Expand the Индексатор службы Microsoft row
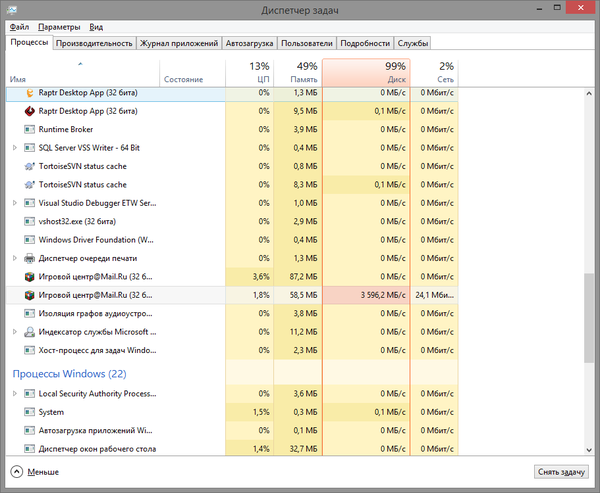 [x=15, y=332]
